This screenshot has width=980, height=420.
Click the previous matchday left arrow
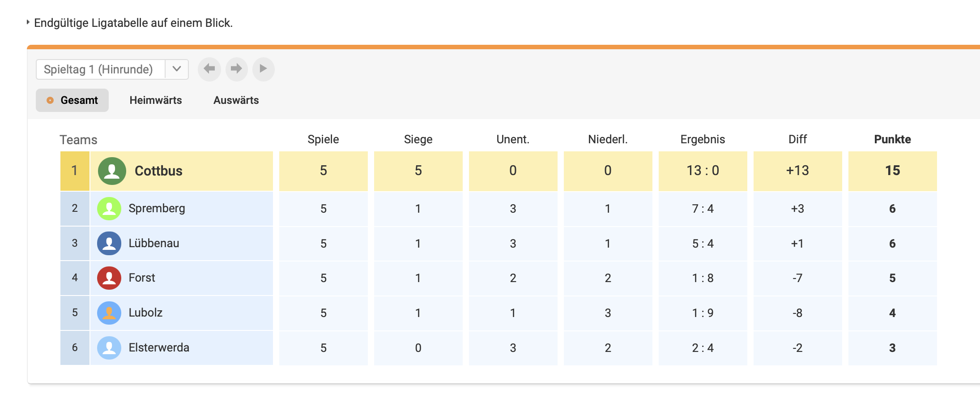tap(209, 69)
